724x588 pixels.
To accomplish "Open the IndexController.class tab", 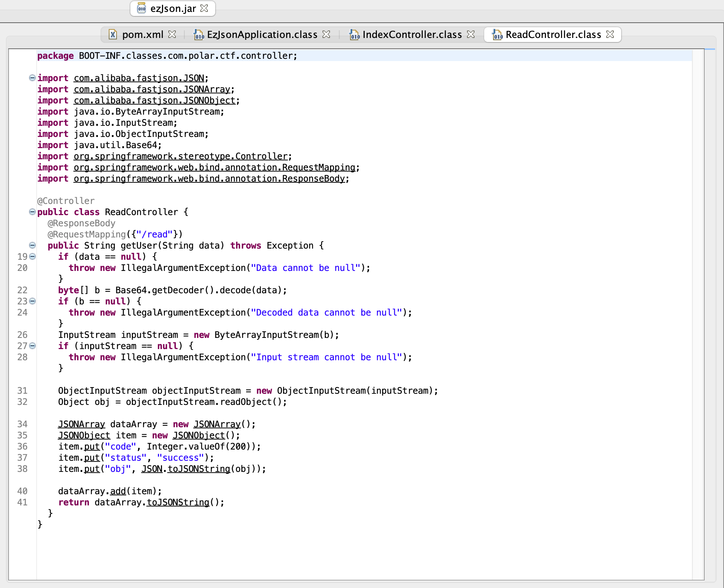I will click(412, 35).
